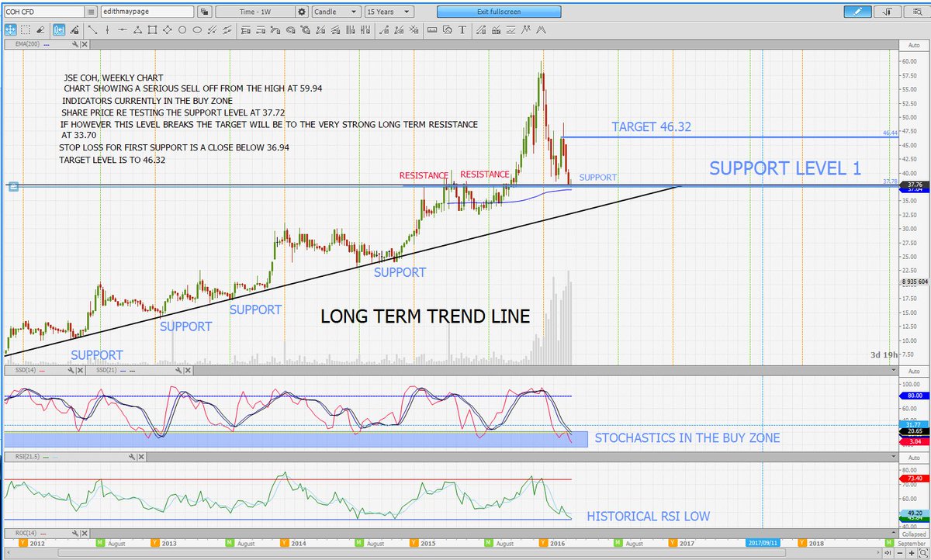Screen dimensions: 931x560
Task: Choose the diagonal trend line tool
Action: click(92, 29)
